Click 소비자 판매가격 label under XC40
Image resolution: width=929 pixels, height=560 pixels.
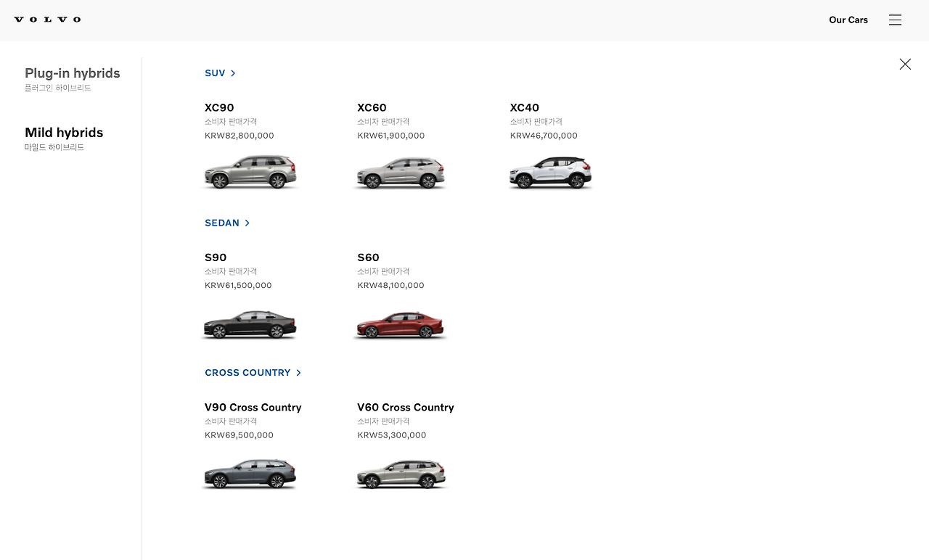point(536,122)
